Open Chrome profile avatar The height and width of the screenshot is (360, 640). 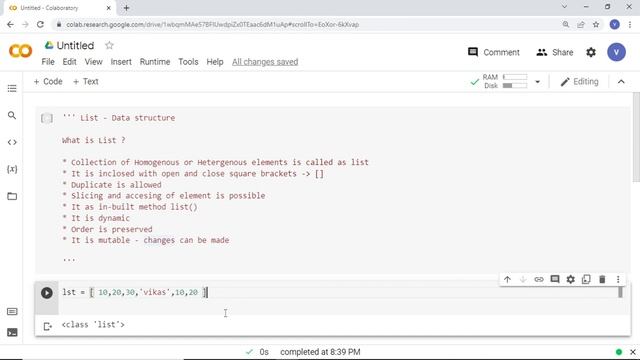(x=614, y=24)
